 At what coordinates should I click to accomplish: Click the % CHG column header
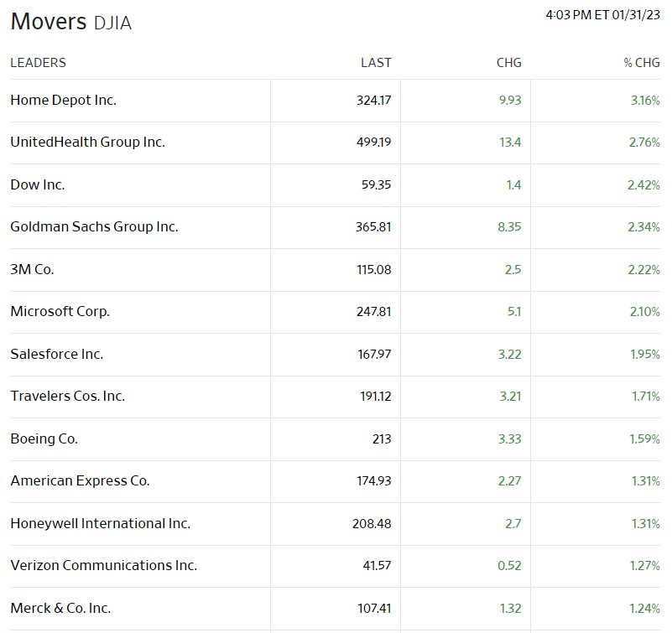642,63
